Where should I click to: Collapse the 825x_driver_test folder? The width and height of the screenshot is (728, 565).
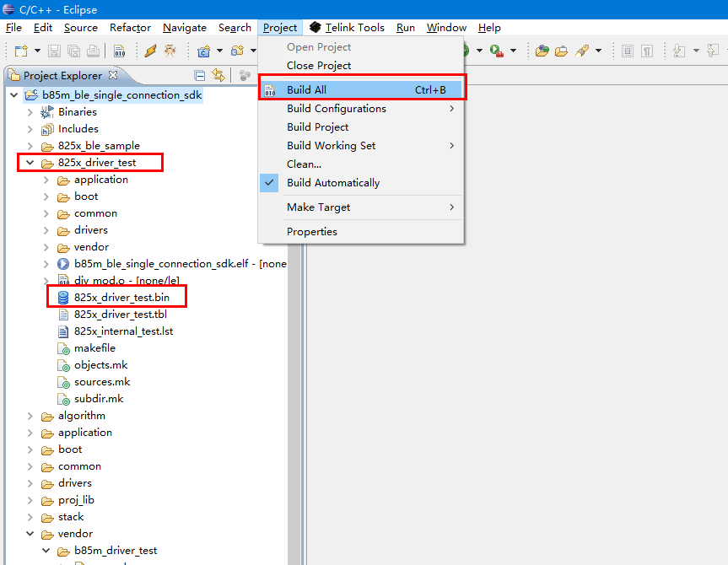(x=30, y=163)
